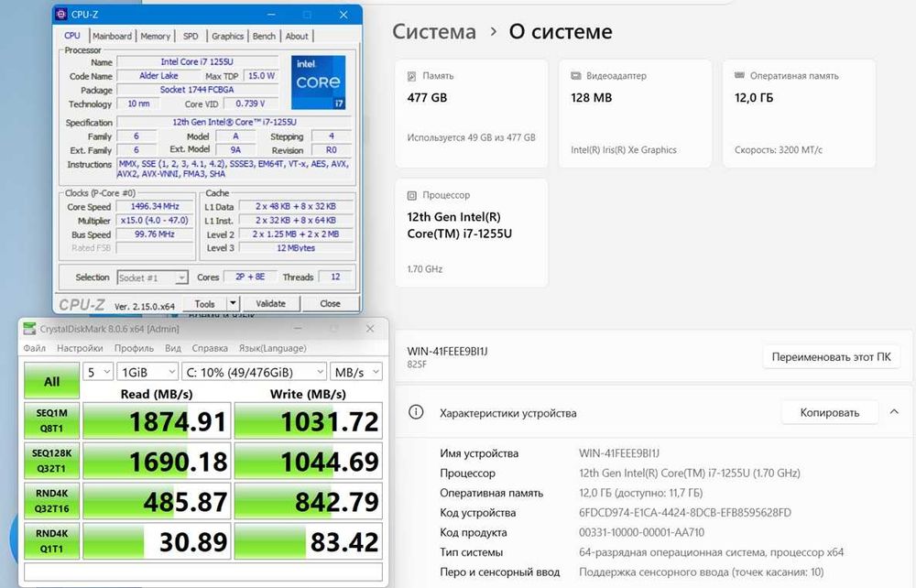The height and width of the screenshot is (588, 916).
Task: Switch to the Mainboard tab in CPU-Z
Action: pos(112,37)
